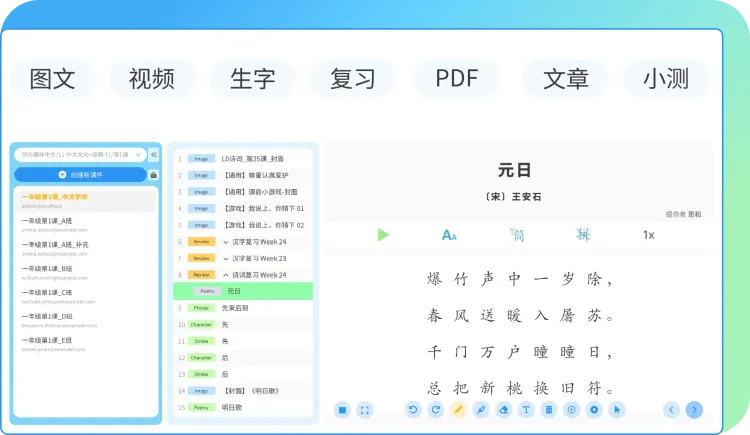Play the poem audio with green triangle
Image resolution: width=750 pixels, height=435 pixels.
point(383,235)
